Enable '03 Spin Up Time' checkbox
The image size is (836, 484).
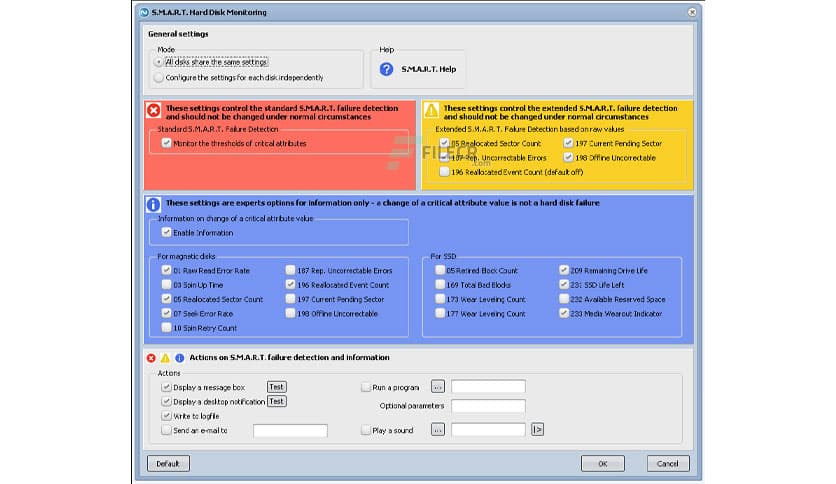click(x=166, y=285)
